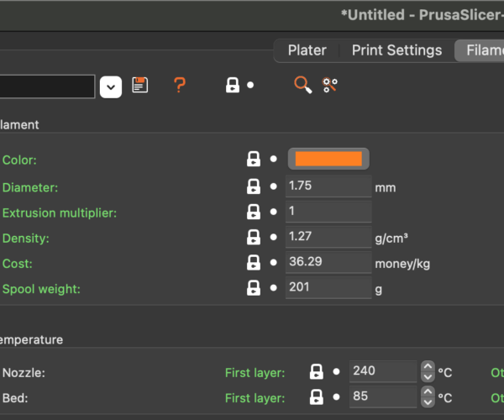Click the save preset floppy disk icon
The height and width of the screenshot is (420, 504).
140,85
